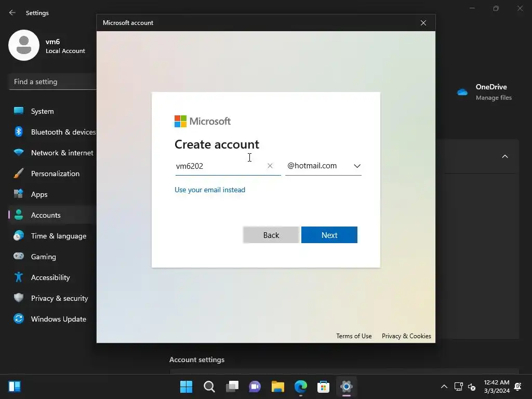
Task: Open the Privacy & Cookies link
Action: pos(406,336)
